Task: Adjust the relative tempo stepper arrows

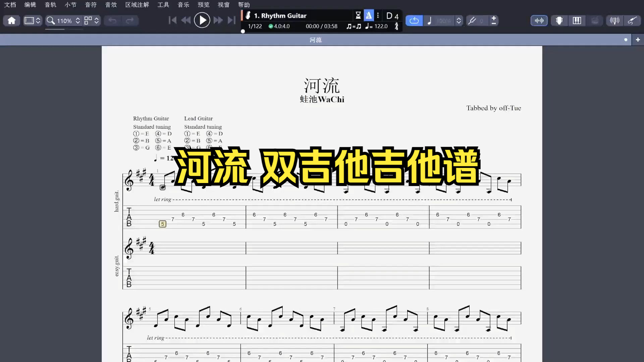Action: coord(459,20)
